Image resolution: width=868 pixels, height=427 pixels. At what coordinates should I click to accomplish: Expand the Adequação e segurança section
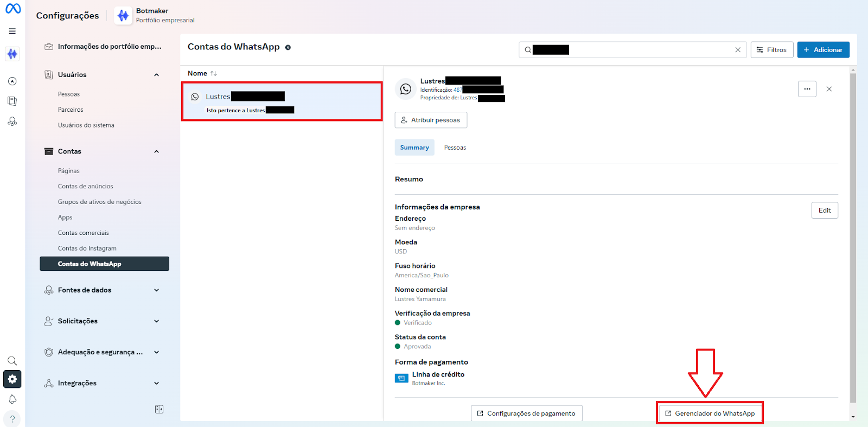(x=157, y=352)
